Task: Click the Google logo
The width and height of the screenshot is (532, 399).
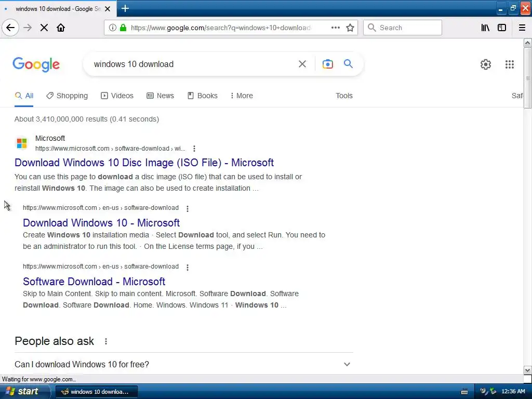Action: point(36,64)
